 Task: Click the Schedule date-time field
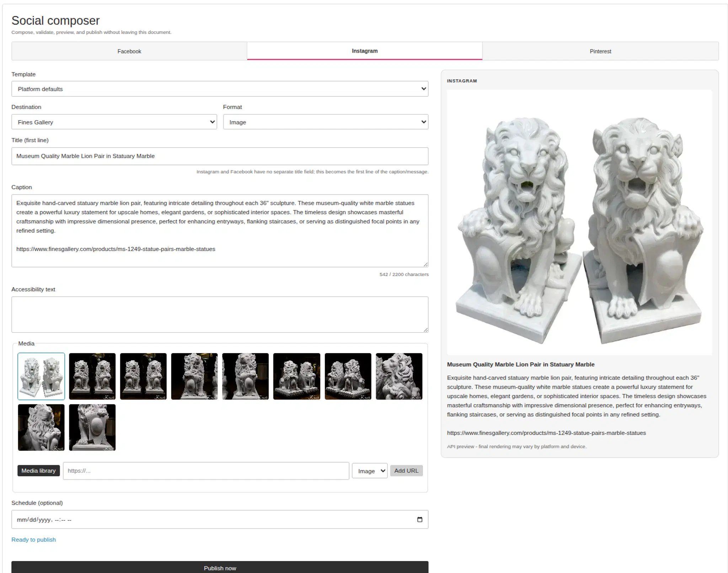coord(220,520)
